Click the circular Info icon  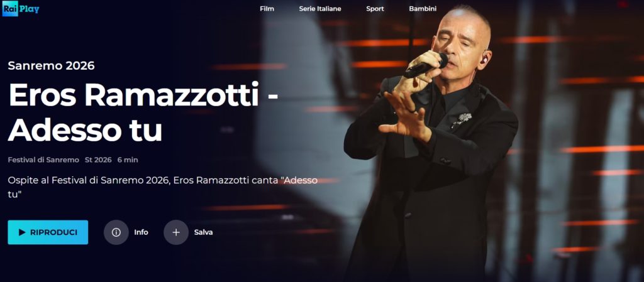(116, 232)
